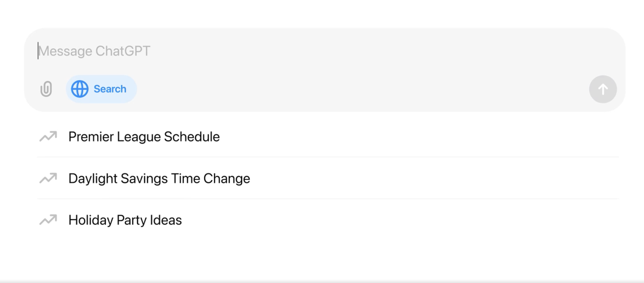Place cursor at the blinking caret in composer
This screenshot has width=644, height=283.
[38, 51]
